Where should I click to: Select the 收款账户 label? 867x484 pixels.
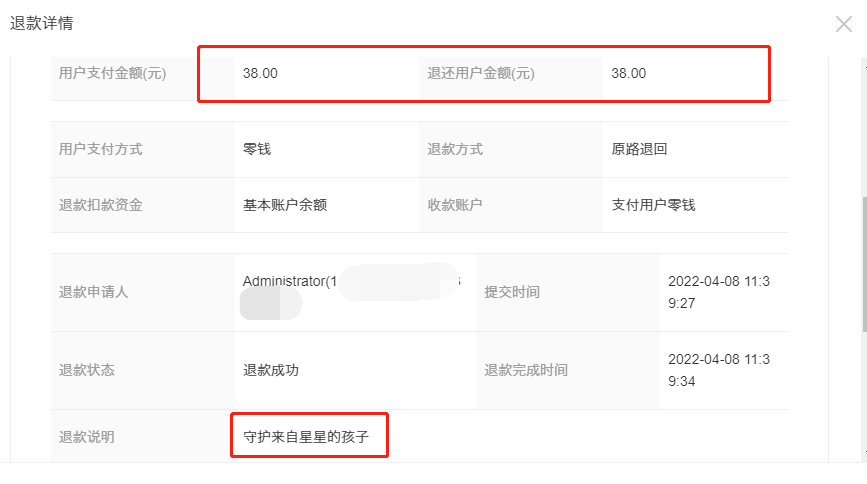(x=455, y=205)
